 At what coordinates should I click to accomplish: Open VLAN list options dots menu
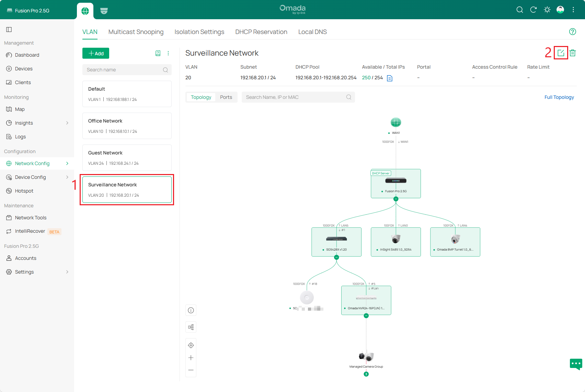[x=168, y=53]
